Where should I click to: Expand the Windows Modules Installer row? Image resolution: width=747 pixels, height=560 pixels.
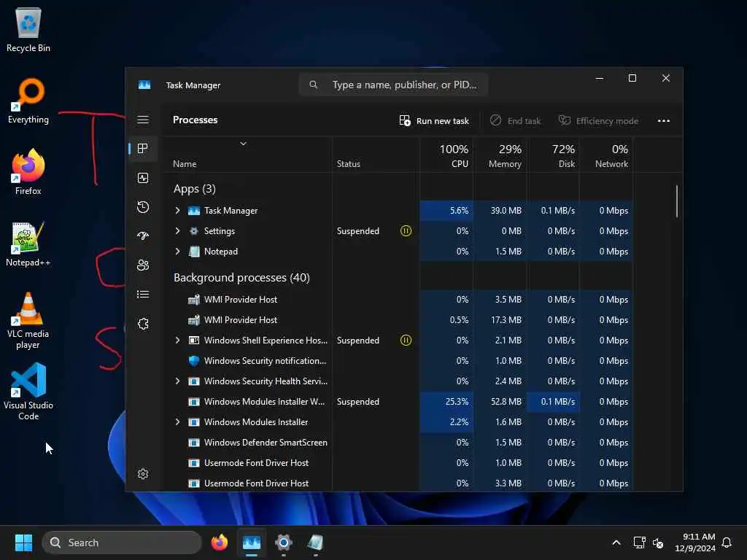pos(178,422)
